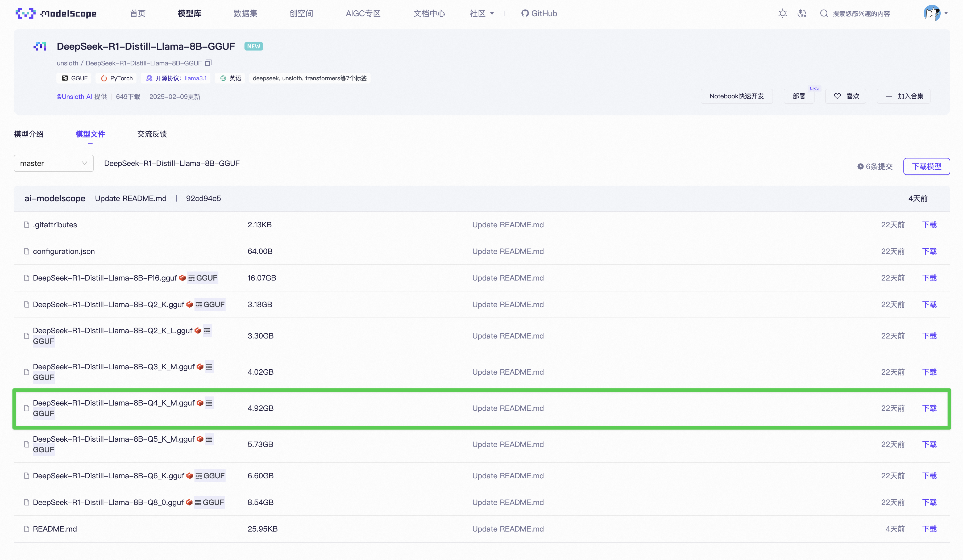Click the model avatar icon beside the title
This screenshot has height=560, width=963.
point(40,46)
